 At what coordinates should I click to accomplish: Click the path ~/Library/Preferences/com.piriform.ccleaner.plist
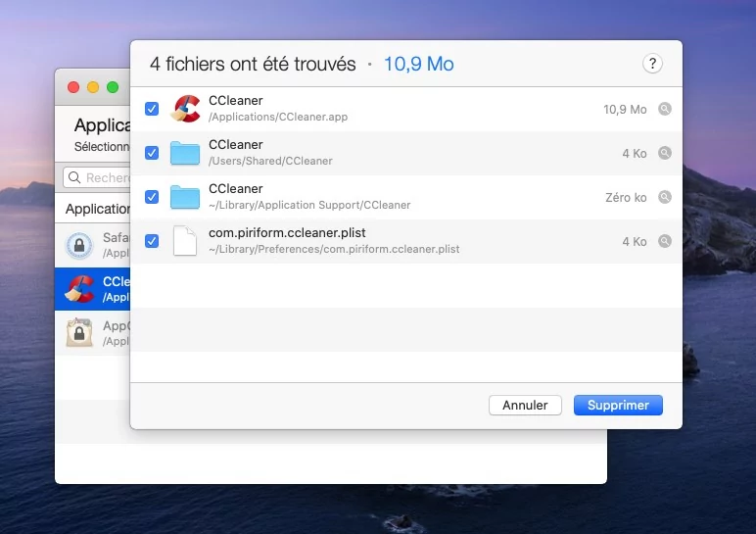click(x=334, y=249)
